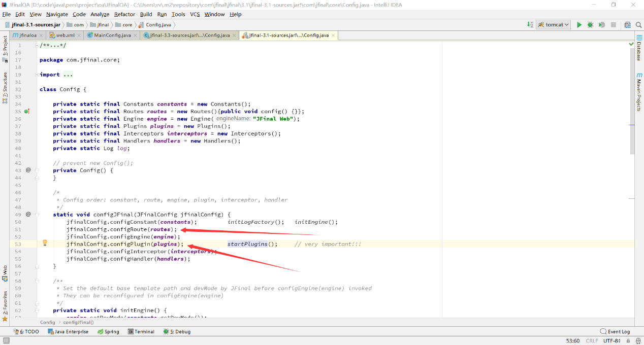
Task: Close the jfinal-3.1-sources Config.java tab
Action: pyautogui.click(x=333, y=36)
